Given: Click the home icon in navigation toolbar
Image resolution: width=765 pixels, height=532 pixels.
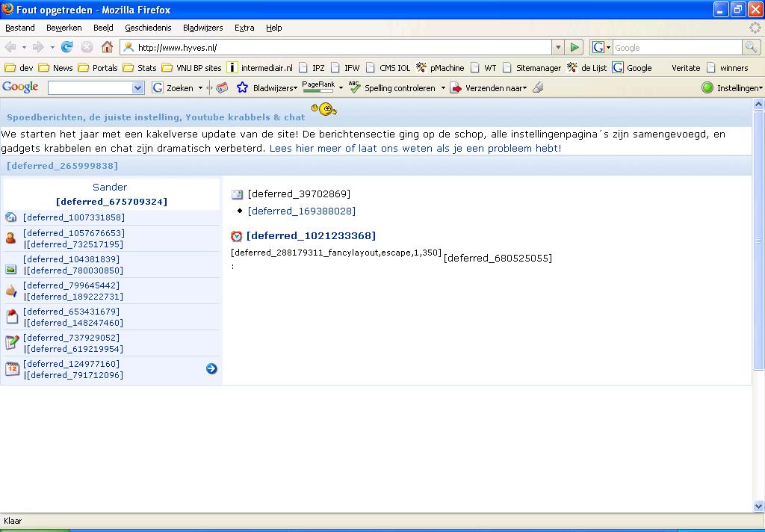Looking at the screenshot, I should [107, 47].
